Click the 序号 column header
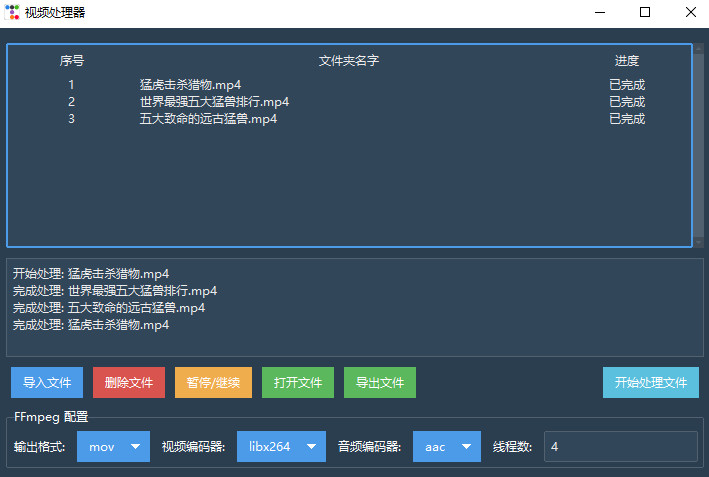Image resolution: width=709 pixels, height=477 pixels. pos(72,61)
